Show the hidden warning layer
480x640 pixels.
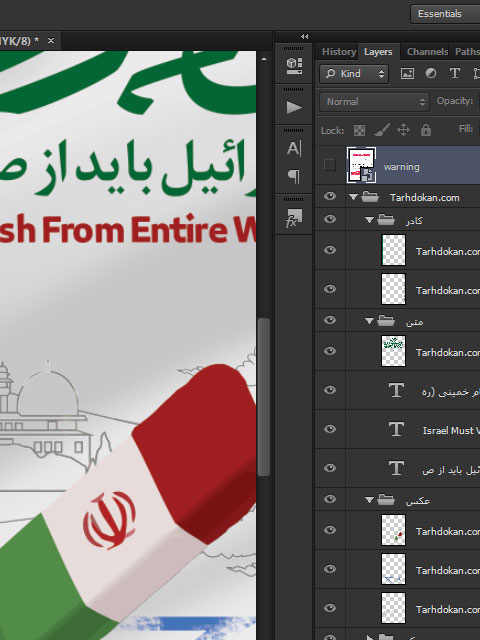point(330,165)
